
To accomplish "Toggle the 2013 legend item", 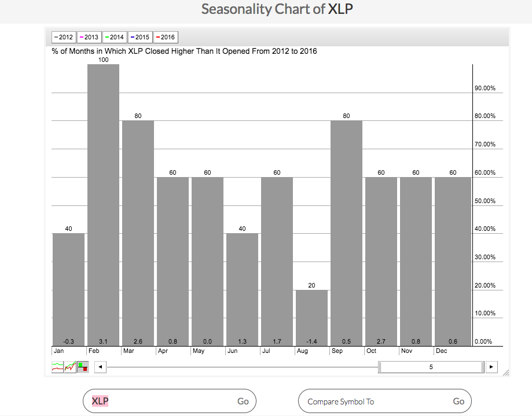I will coord(89,37).
